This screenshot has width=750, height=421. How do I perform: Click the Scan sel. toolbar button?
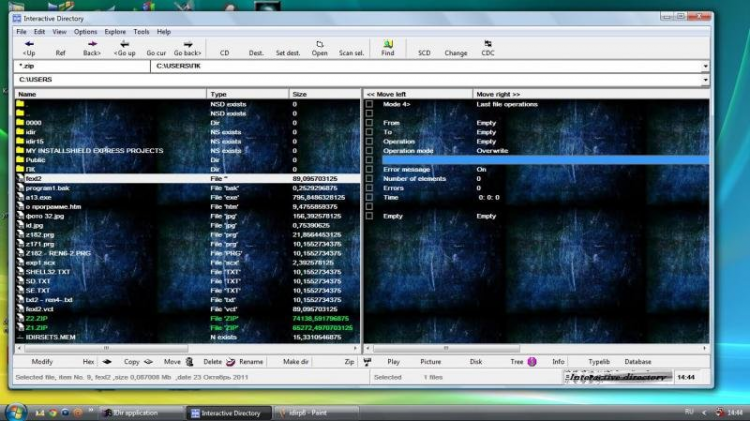pos(352,53)
